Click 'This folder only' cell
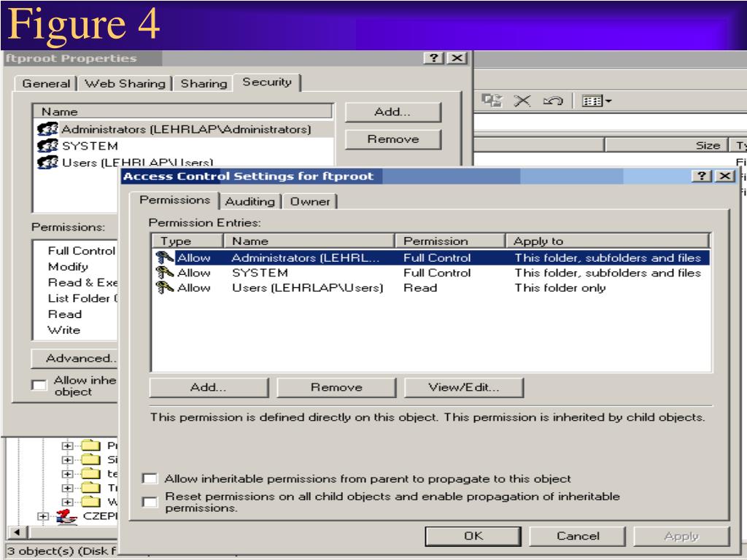This screenshot has height=560, width=747. pos(560,287)
